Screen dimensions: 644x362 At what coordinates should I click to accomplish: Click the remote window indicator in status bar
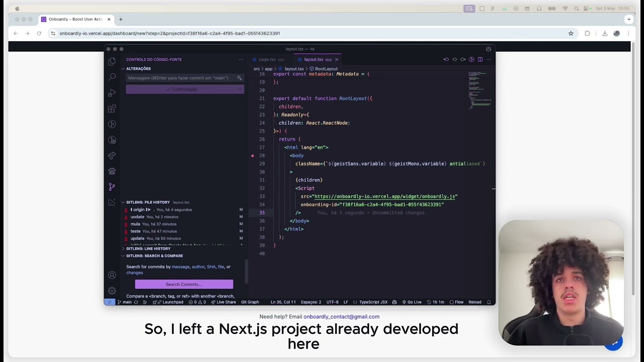pos(109,302)
